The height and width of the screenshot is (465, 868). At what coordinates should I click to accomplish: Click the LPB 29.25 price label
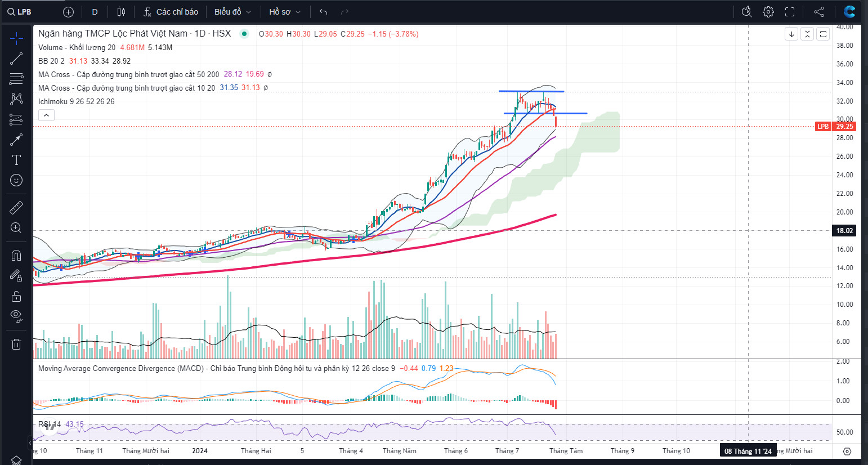pyautogui.click(x=836, y=127)
